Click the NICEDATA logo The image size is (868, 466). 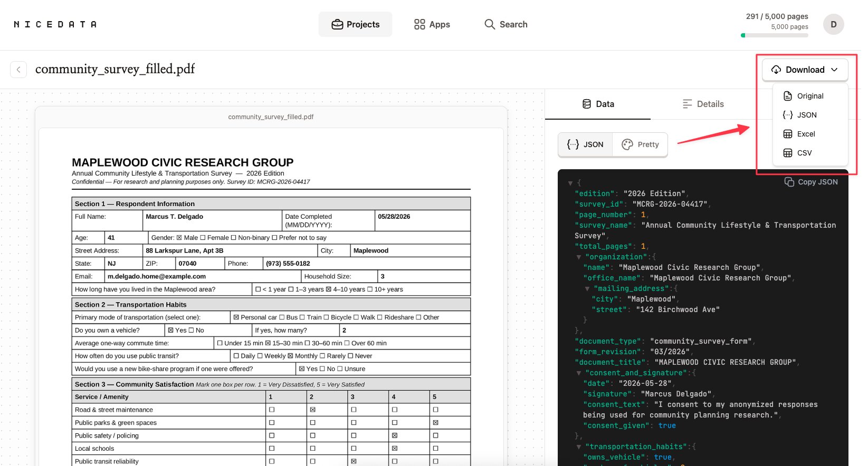pyautogui.click(x=55, y=24)
